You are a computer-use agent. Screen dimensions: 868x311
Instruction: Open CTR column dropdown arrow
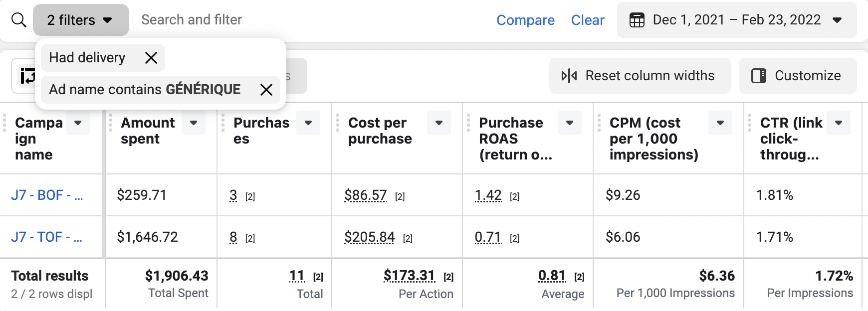tap(839, 123)
